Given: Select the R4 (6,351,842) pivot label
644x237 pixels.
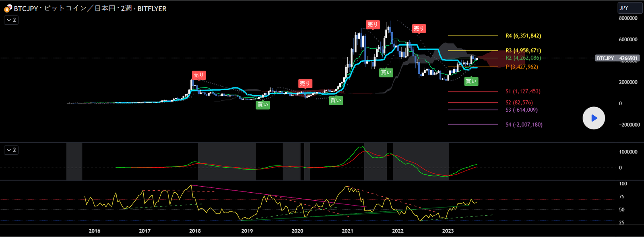Looking at the screenshot, I should point(523,36).
